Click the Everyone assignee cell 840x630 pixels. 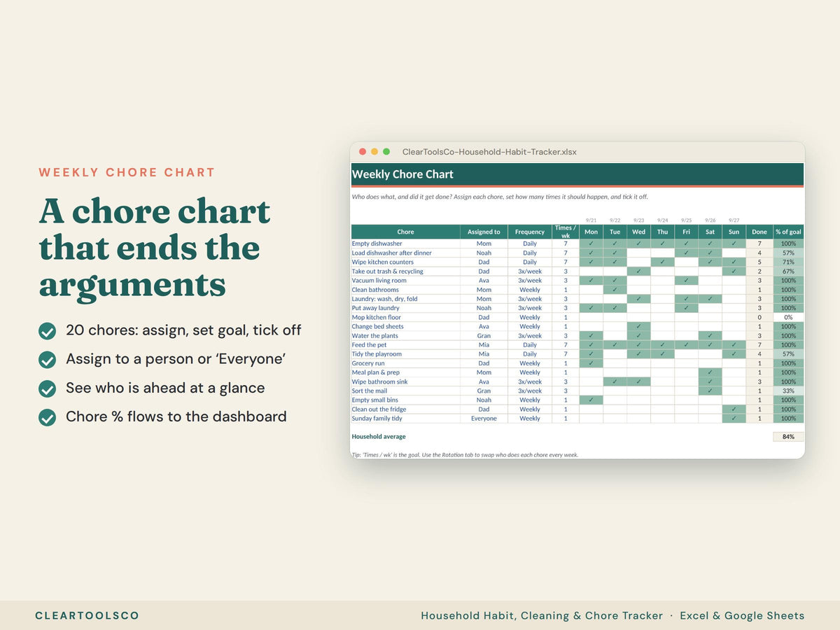pos(484,419)
